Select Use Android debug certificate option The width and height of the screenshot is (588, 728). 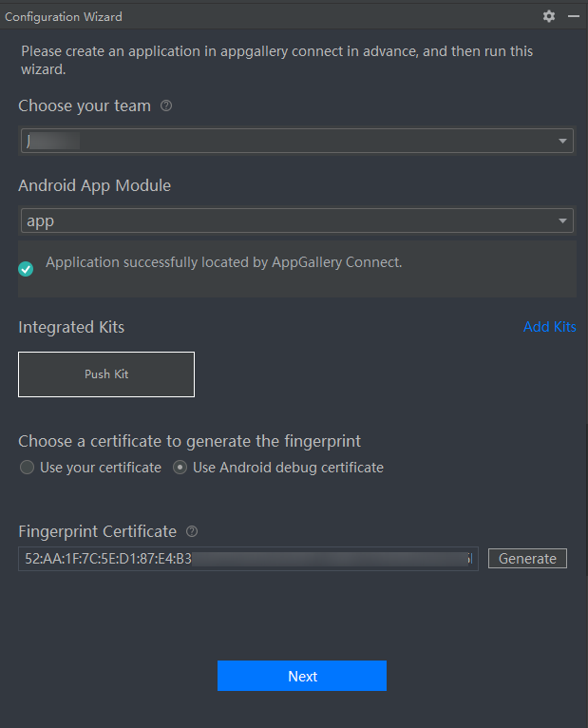[x=180, y=468]
